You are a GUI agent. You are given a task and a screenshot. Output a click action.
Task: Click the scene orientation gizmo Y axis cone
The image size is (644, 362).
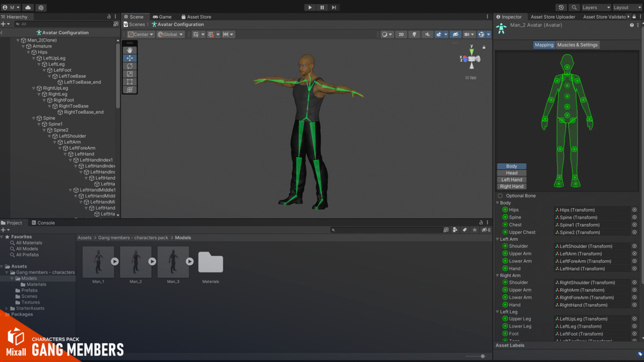(471, 51)
